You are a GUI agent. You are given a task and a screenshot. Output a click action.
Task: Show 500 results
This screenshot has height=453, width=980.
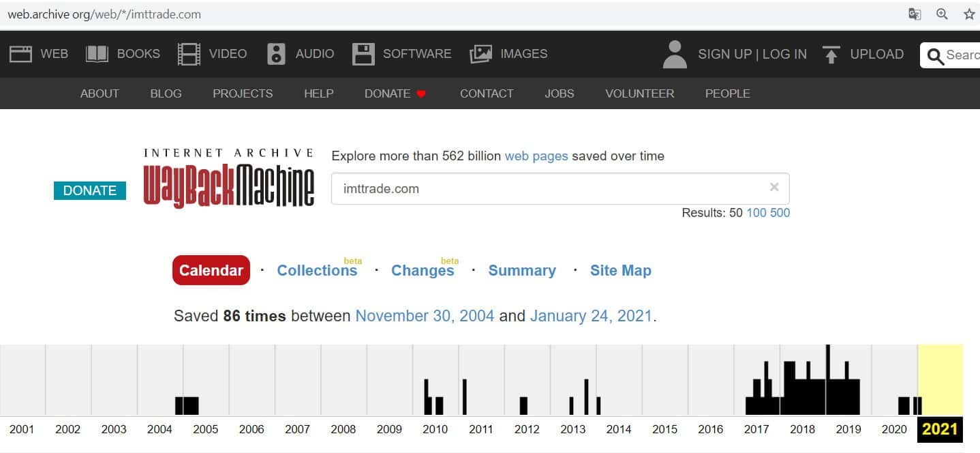(x=780, y=212)
